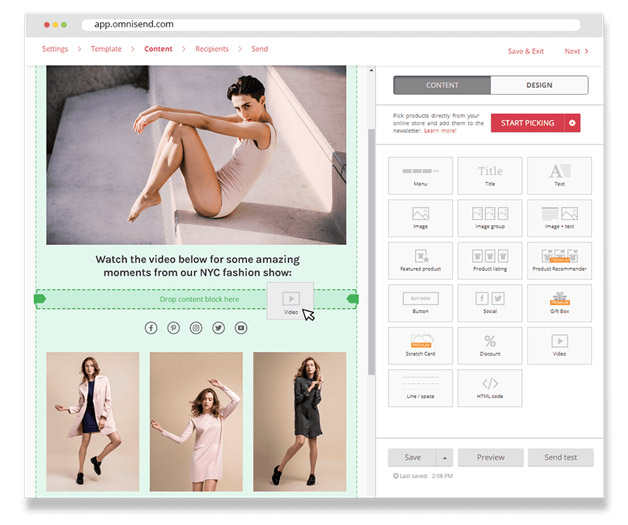Select the Image group block
Screen dimensions: 628x525
490,218
